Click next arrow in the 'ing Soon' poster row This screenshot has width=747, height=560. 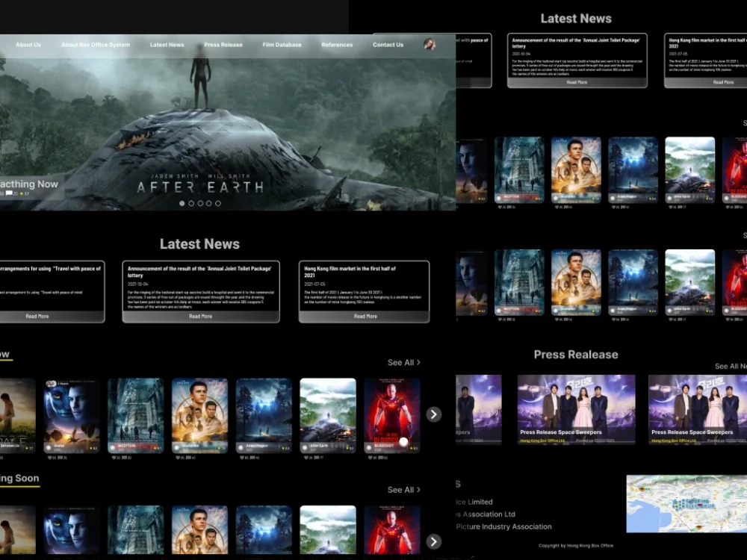(x=433, y=541)
